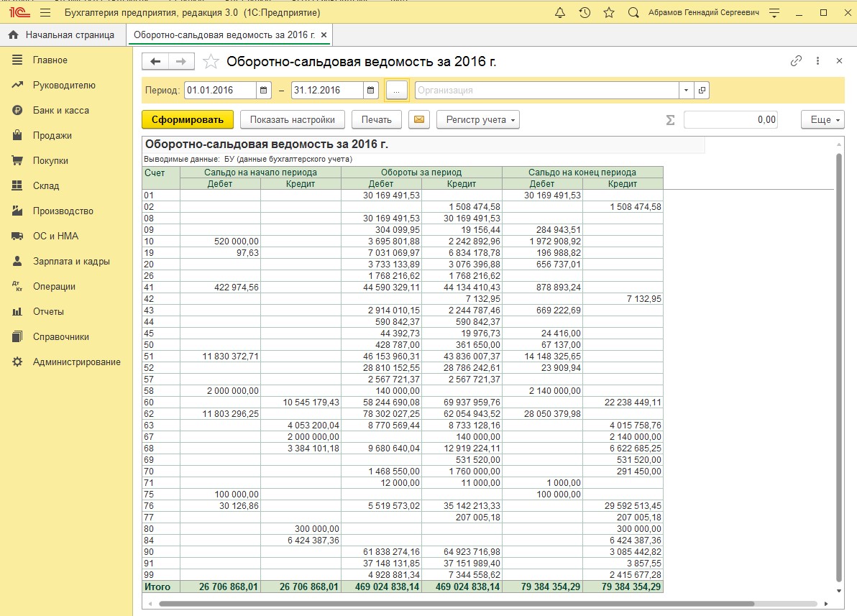Expand the Еще menu button

point(822,120)
